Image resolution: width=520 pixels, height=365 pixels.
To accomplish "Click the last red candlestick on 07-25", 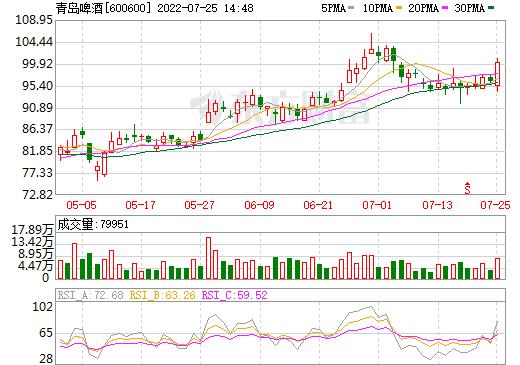I will click(497, 74).
